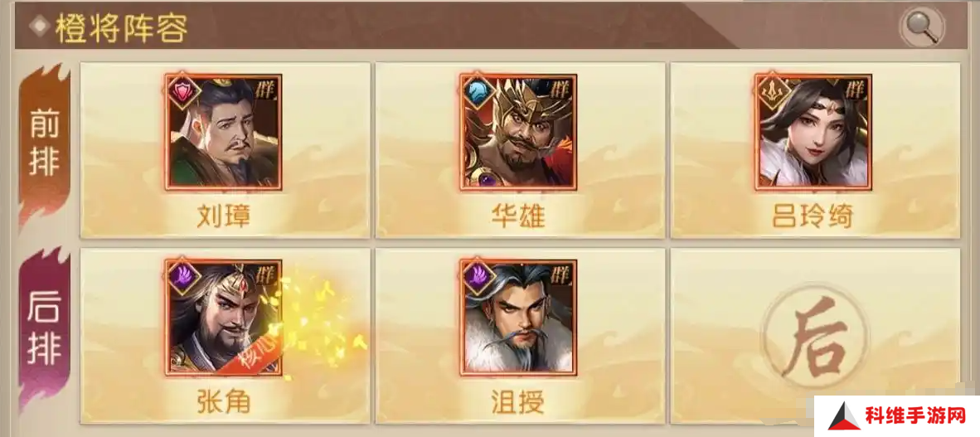Click the blue horse icon on 华雄
Image resolution: width=980 pixels, height=437 pixels.
478,92
